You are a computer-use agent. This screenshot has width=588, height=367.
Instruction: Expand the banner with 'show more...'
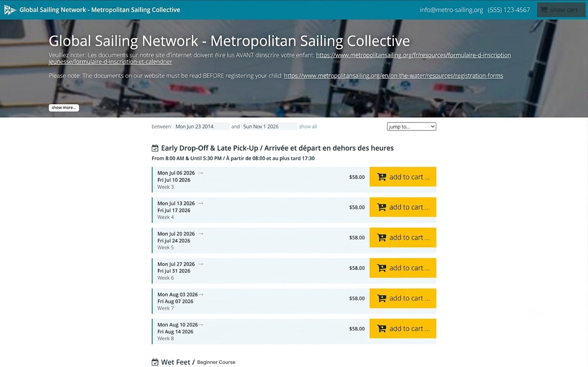coord(64,108)
